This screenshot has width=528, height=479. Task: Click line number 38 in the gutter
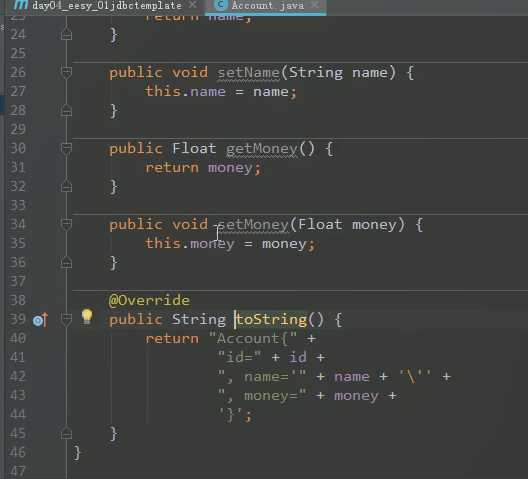[x=18, y=300]
